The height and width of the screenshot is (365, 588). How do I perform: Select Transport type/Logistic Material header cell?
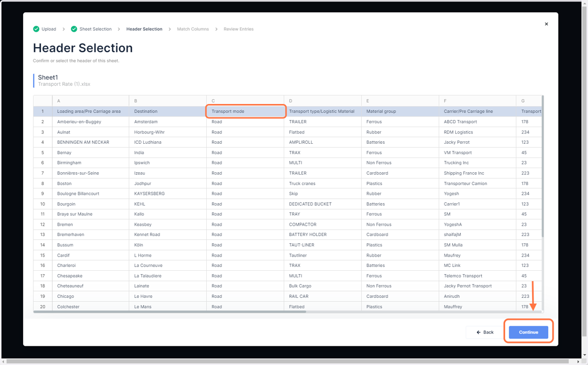point(322,111)
